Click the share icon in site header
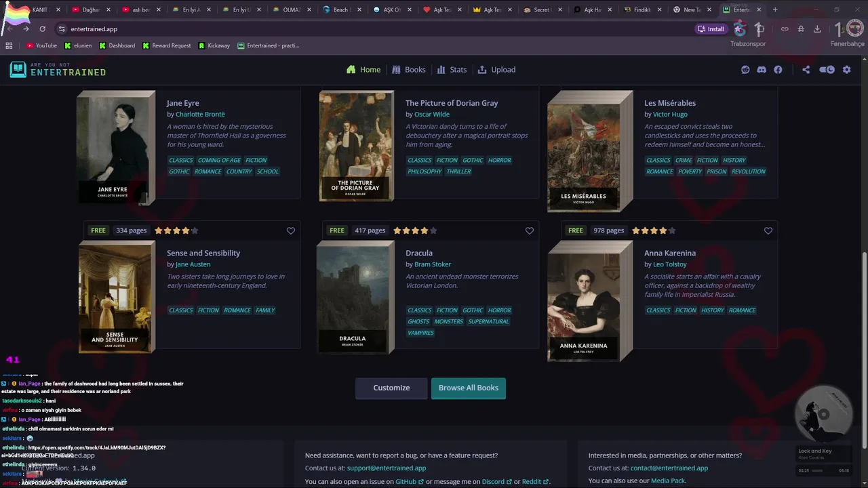The width and height of the screenshot is (868, 488). pos(806,70)
